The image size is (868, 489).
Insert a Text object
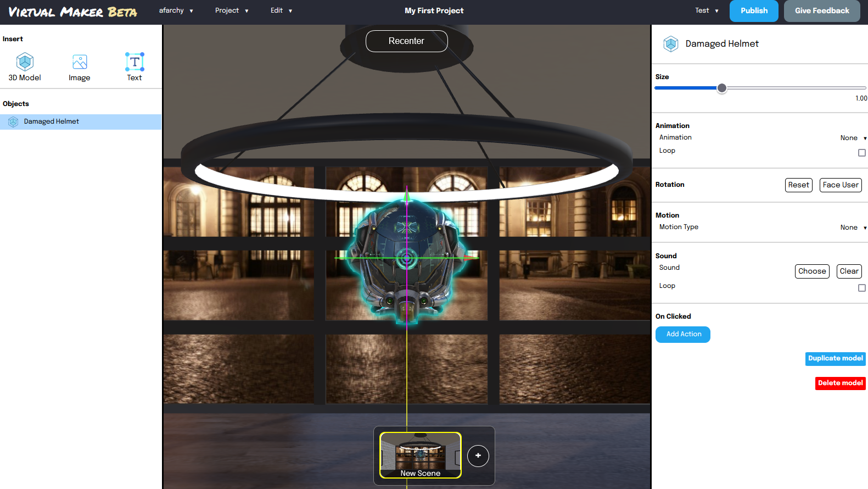[x=135, y=67]
